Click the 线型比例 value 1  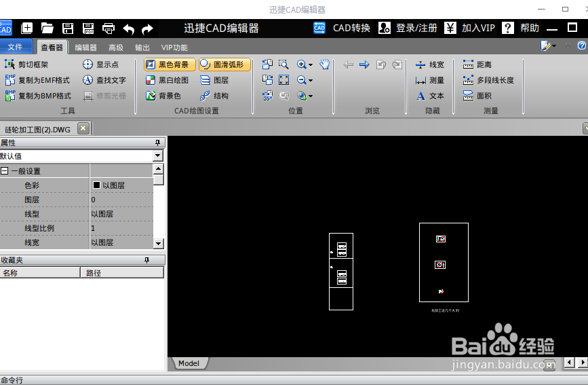coord(121,228)
